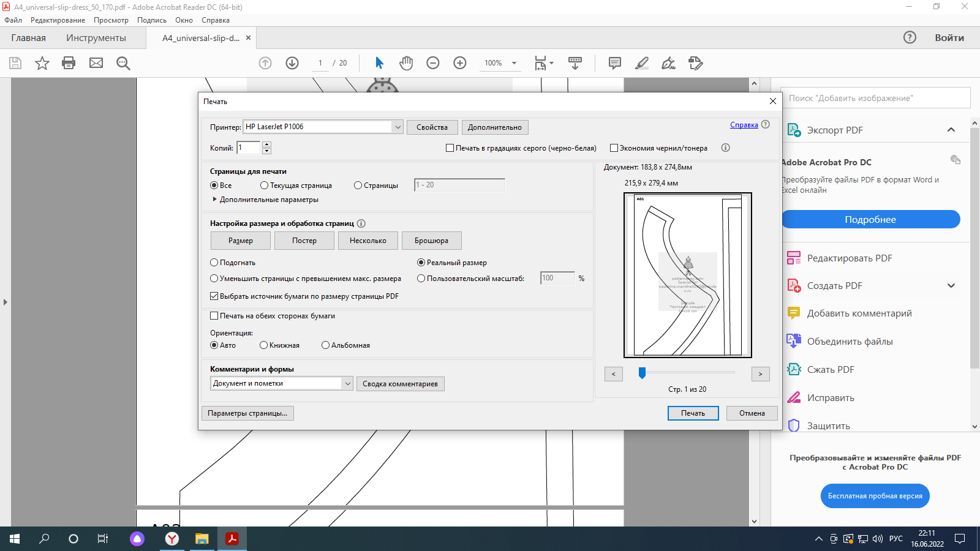
Task: Enable printing on both sides of paper
Action: tap(214, 316)
